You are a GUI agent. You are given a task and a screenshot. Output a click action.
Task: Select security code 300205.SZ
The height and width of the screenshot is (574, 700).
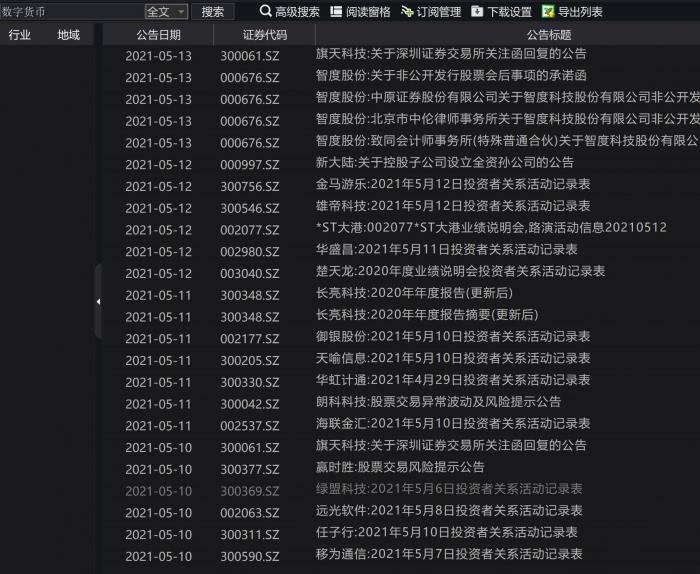pyautogui.click(x=250, y=361)
